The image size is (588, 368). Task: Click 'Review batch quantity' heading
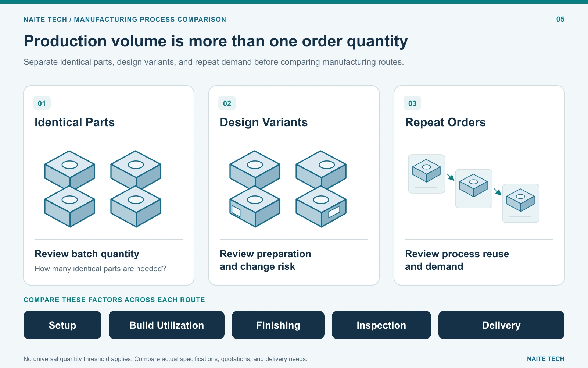pos(87,254)
